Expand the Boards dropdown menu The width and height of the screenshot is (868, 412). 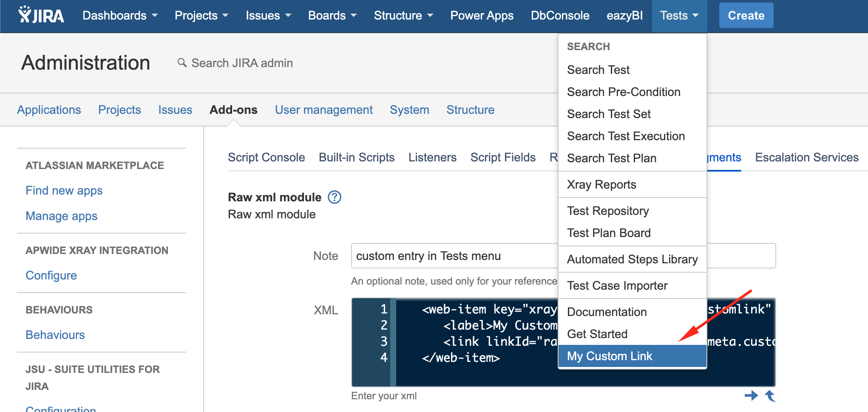[332, 16]
